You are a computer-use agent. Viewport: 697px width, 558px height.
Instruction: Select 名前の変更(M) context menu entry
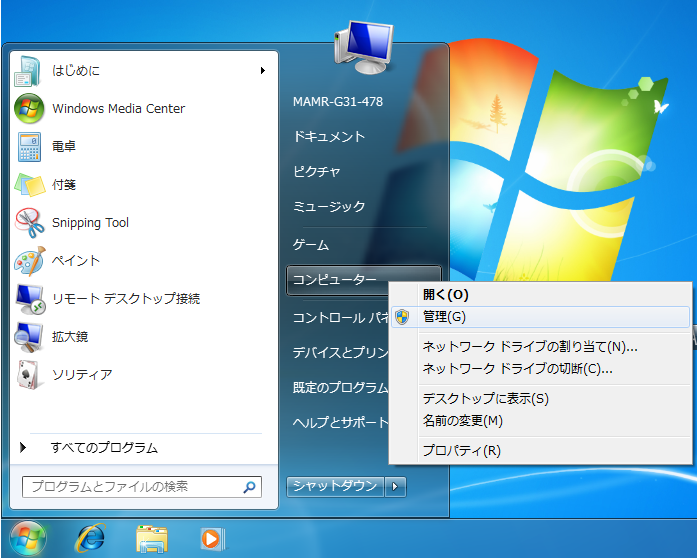pyautogui.click(x=462, y=421)
